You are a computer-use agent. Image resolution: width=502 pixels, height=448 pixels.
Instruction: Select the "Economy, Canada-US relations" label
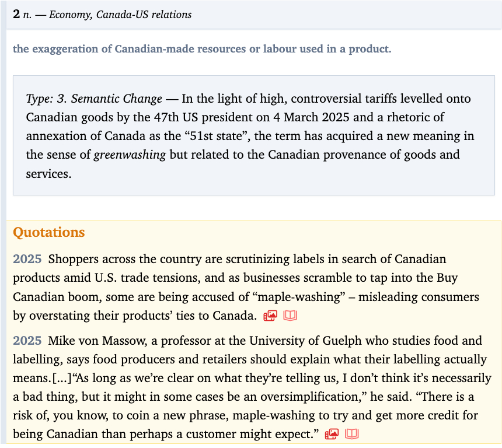click(x=120, y=15)
